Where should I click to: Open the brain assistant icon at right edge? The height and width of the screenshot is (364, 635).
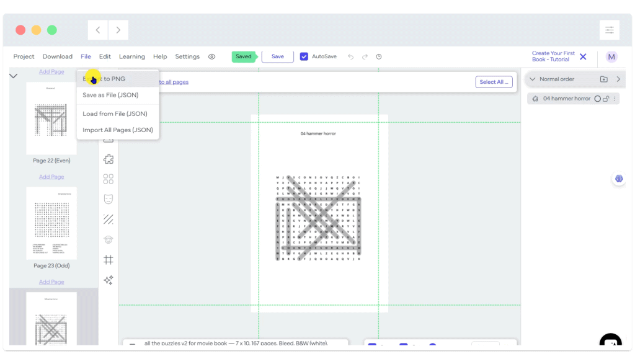619,179
